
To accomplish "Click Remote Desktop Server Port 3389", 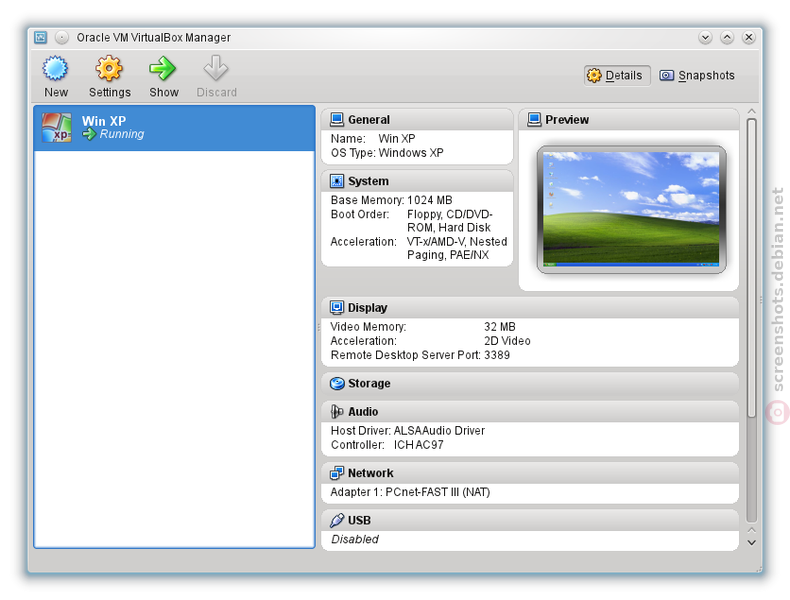I will [420, 355].
